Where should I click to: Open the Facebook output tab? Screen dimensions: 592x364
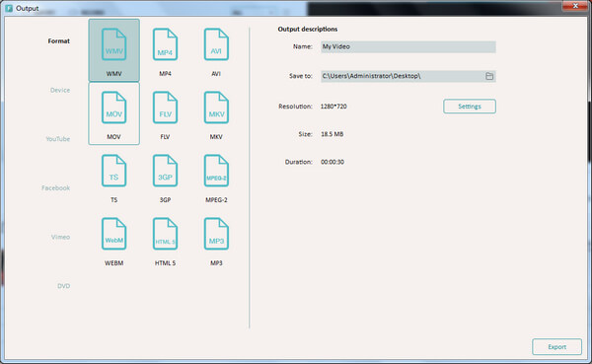56,188
